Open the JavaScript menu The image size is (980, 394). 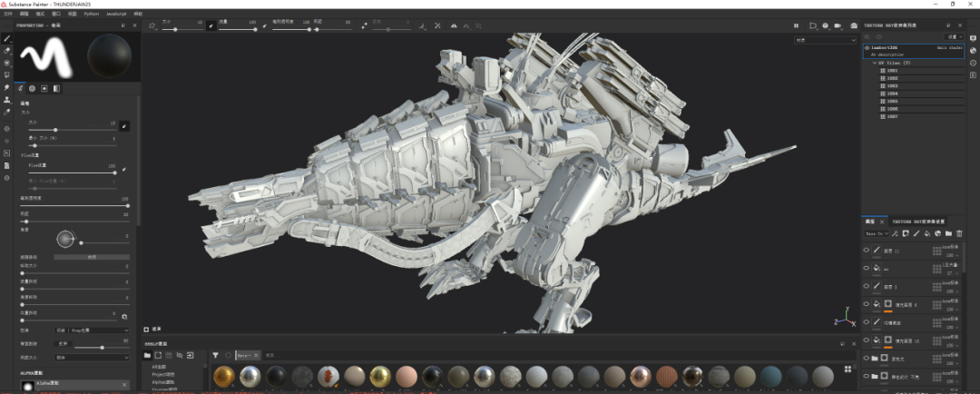pyautogui.click(x=116, y=15)
